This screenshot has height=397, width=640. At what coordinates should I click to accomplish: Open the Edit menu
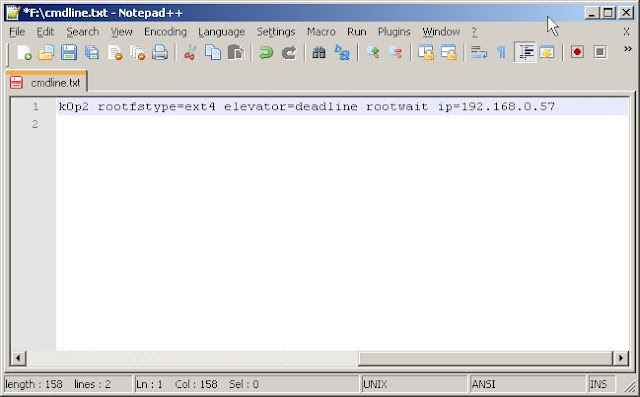(45, 32)
